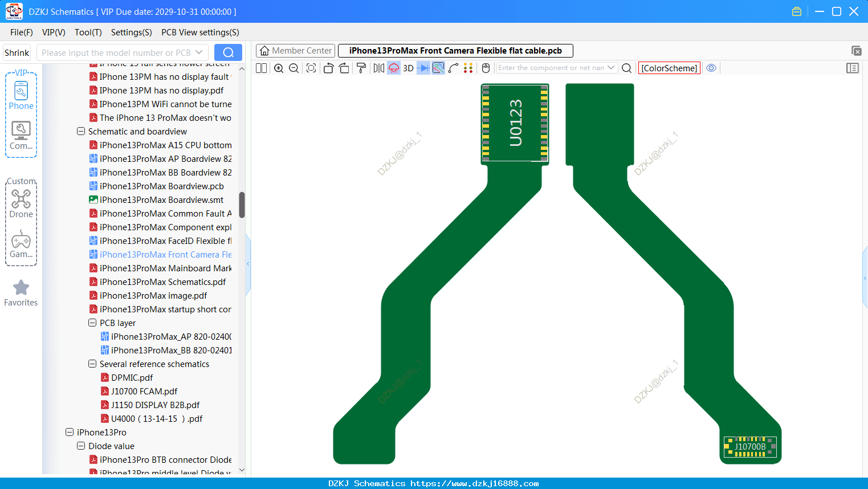The width and height of the screenshot is (868, 489).
Task: Toggle the split view layout icon
Action: [261, 68]
